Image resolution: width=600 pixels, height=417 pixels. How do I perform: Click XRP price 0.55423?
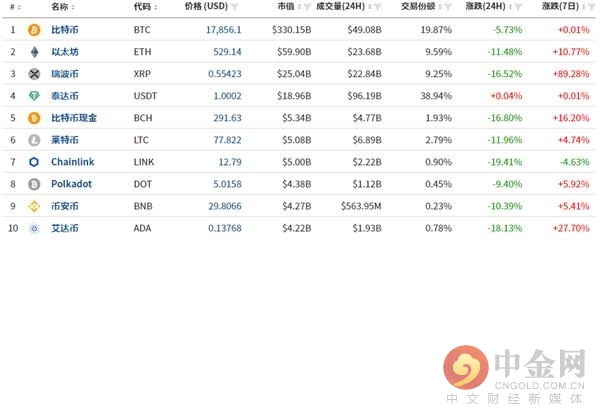[225, 74]
